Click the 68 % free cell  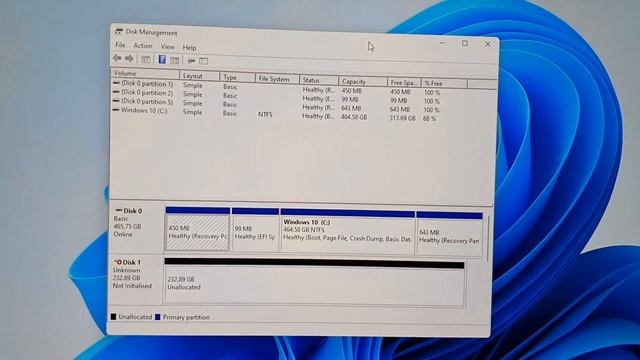(x=430, y=118)
